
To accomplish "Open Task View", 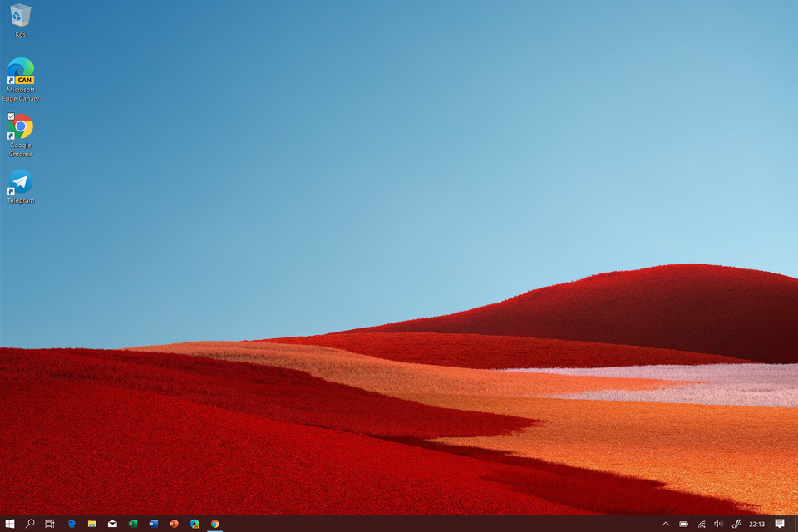I will [x=49, y=524].
